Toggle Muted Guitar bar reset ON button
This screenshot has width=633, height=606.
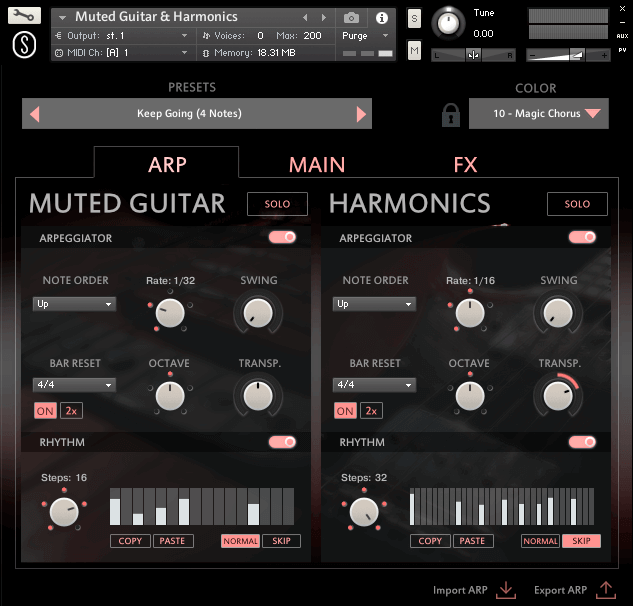click(45, 411)
